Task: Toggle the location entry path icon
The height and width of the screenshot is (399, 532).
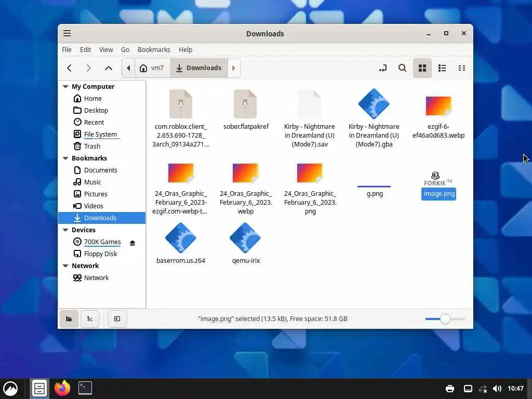Action: (383, 68)
